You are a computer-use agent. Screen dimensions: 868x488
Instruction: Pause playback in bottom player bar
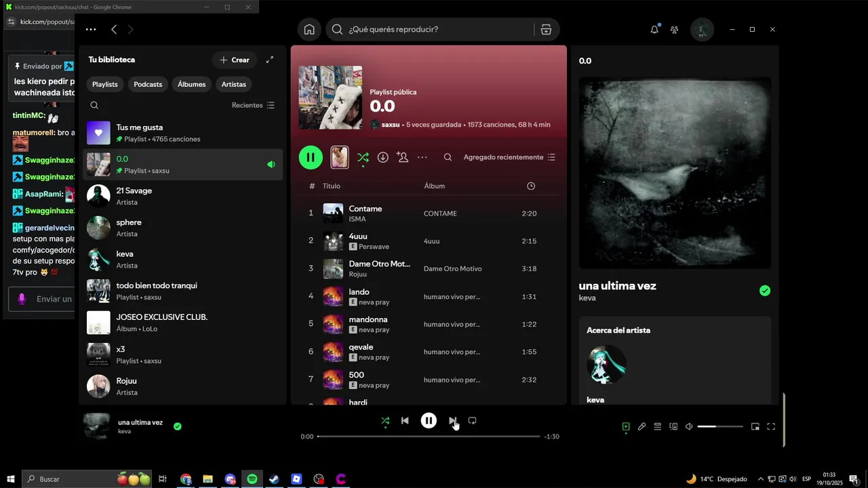[429, 420]
